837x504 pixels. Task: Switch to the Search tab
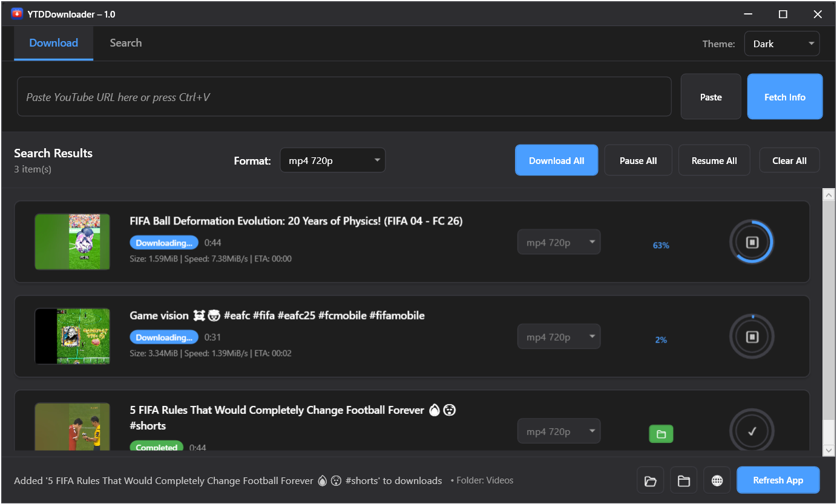coord(126,43)
